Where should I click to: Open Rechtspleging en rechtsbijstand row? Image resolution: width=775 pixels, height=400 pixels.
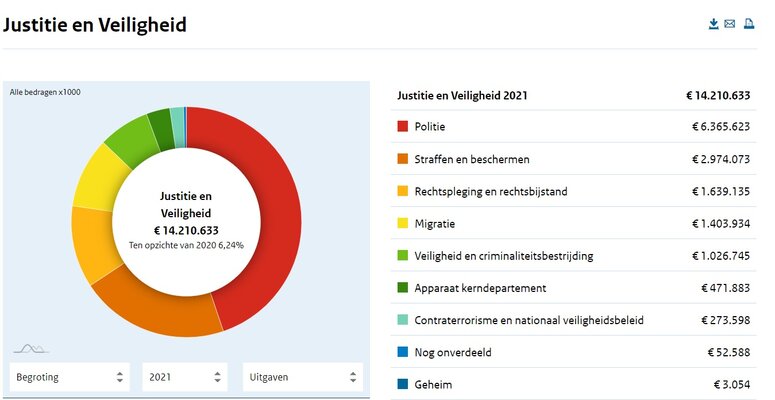click(x=573, y=191)
